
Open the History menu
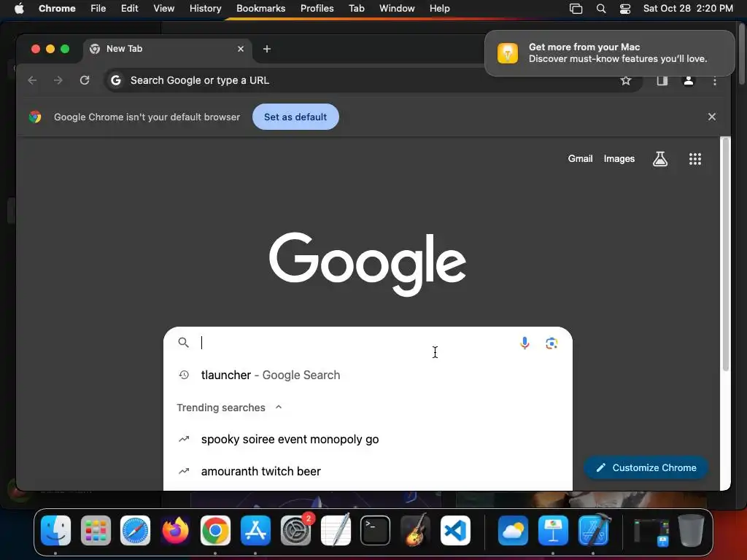205,9
